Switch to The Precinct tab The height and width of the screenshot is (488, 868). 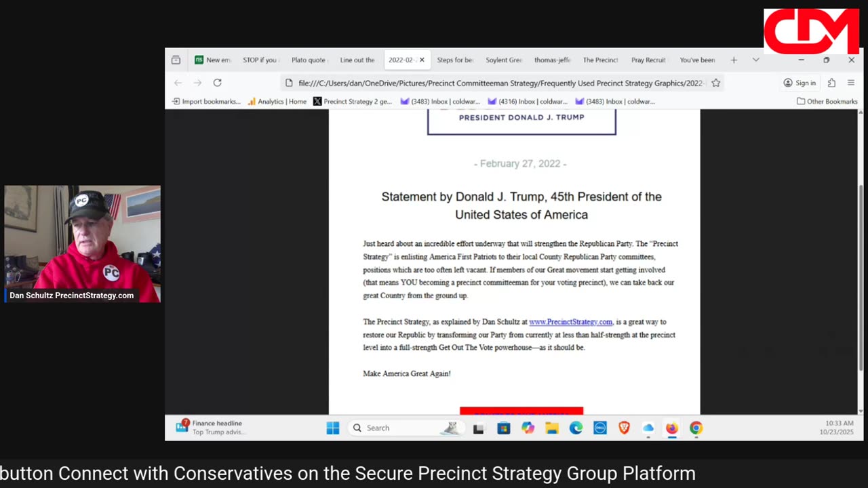tap(600, 60)
